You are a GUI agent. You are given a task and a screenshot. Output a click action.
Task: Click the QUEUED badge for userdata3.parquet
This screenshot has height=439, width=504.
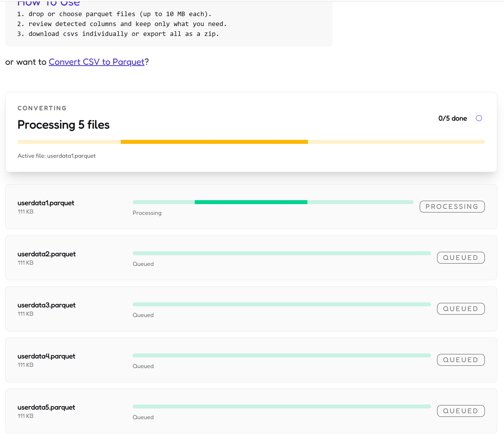click(x=461, y=309)
